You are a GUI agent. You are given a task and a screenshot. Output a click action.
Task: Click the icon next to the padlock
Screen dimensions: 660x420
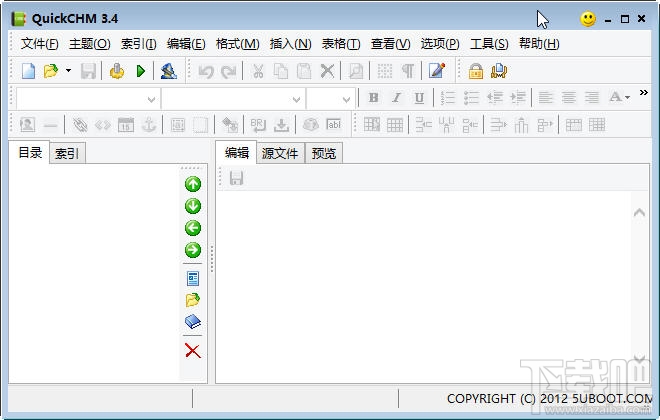499,71
